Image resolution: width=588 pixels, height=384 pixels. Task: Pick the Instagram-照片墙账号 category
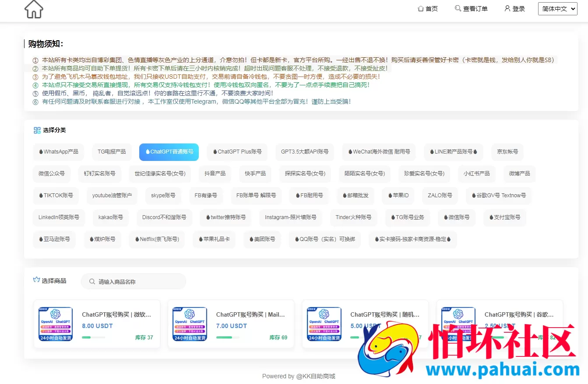pos(291,217)
